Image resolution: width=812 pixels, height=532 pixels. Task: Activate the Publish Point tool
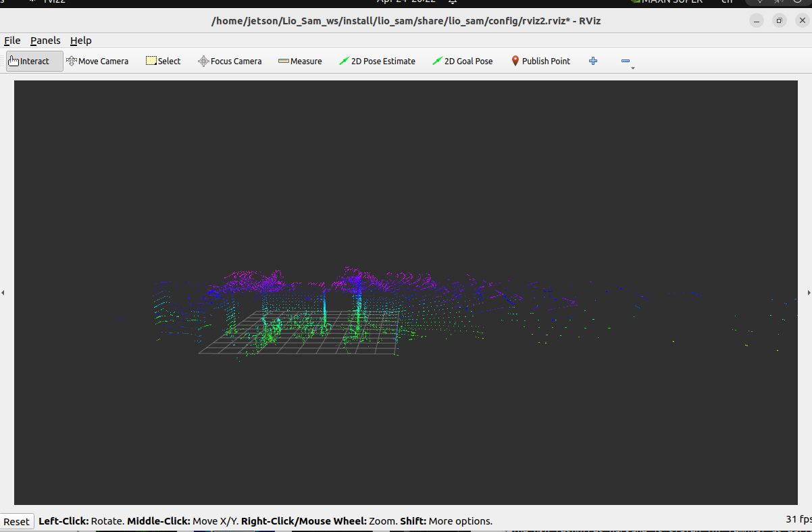point(540,61)
